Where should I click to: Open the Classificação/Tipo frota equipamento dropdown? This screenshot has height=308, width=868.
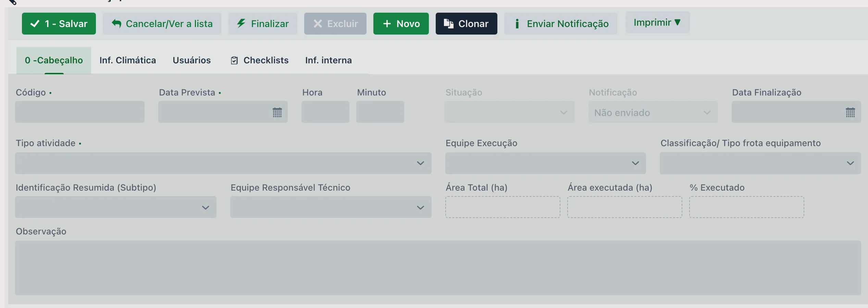(x=760, y=163)
